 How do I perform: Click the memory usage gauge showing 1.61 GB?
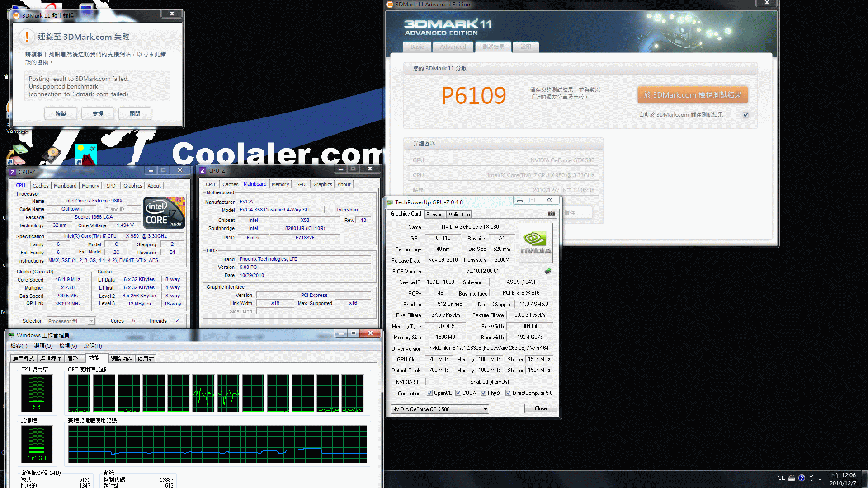[37, 444]
